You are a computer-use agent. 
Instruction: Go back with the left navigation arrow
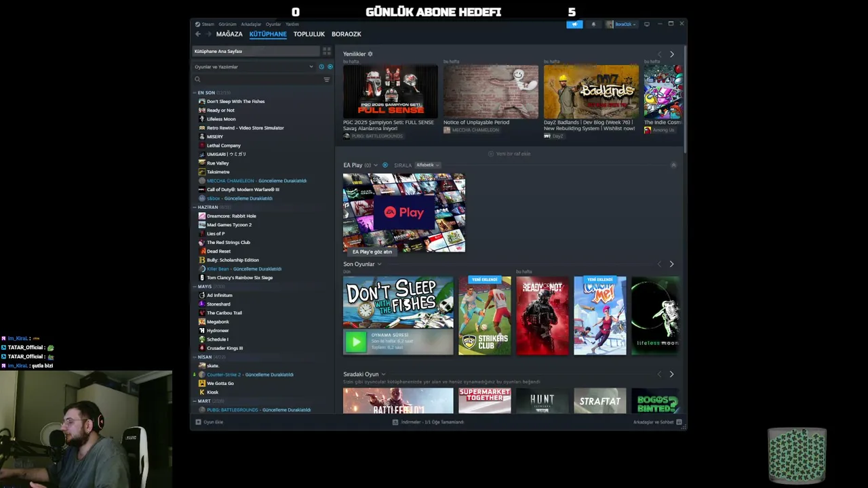point(198,34)
